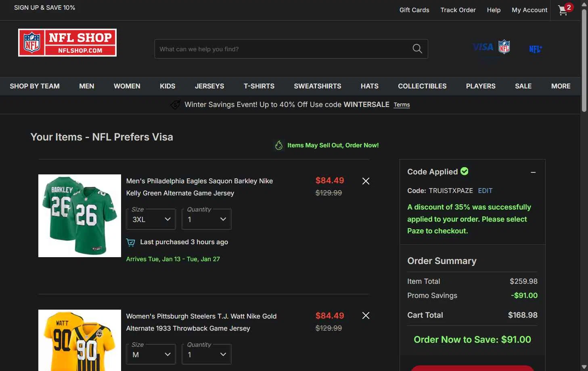Open the Collectibles menu
Image resolution: width=588 pixels, height=371 pixels.
422,86
